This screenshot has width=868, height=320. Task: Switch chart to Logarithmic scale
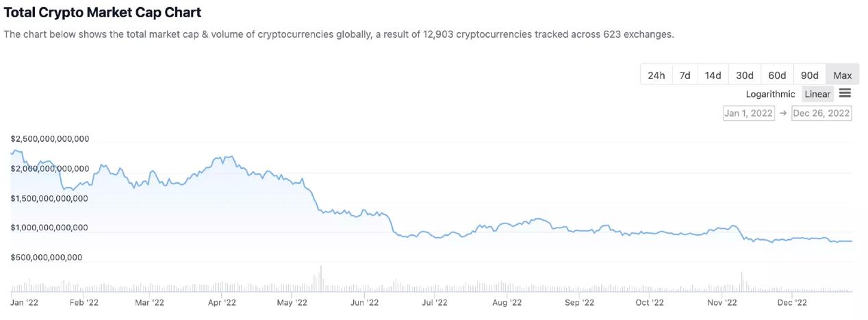(770, 94)
